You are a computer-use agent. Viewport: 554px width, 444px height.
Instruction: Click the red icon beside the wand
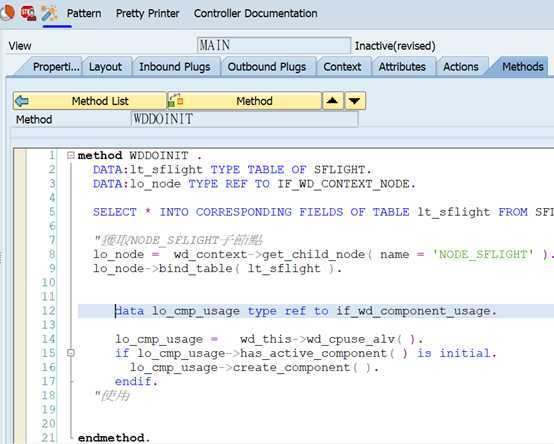(x=28, y=13)
